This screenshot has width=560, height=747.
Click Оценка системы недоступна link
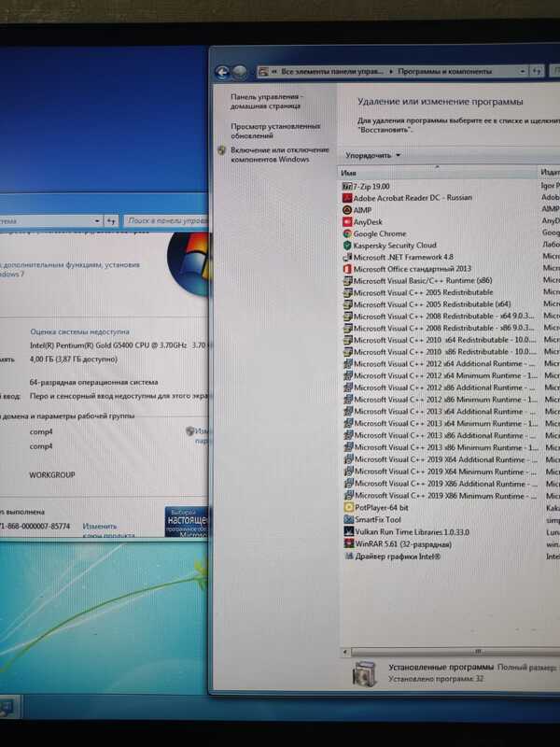pyautogui.click(x=79, y=331)
